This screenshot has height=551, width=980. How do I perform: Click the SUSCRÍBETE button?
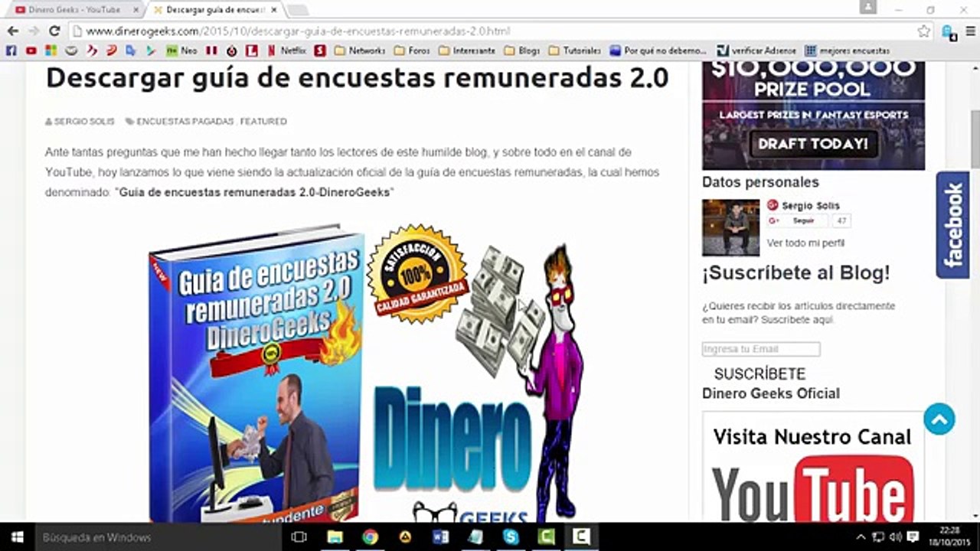coord(759,374)
